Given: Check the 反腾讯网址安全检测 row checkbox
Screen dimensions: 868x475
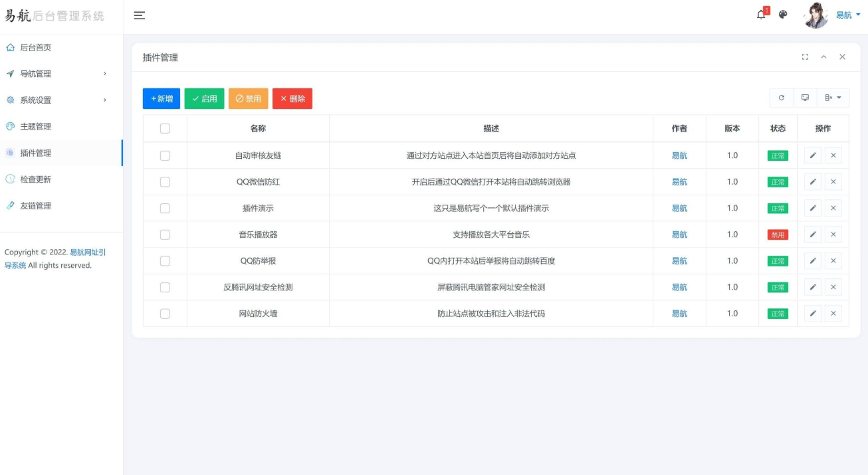Looking at the screenshot, I should (165, 287).
